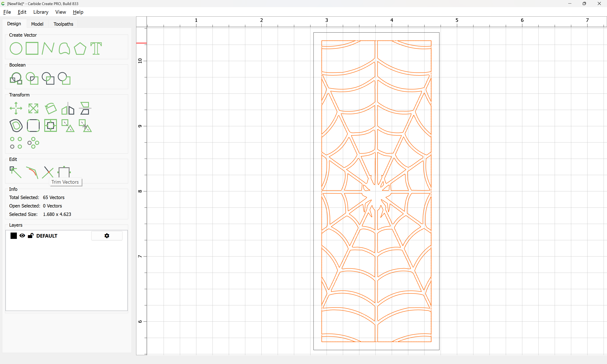Choose the Polyline drawing tool
Screen dimensions: 607x364
click(x=48, y=48)
